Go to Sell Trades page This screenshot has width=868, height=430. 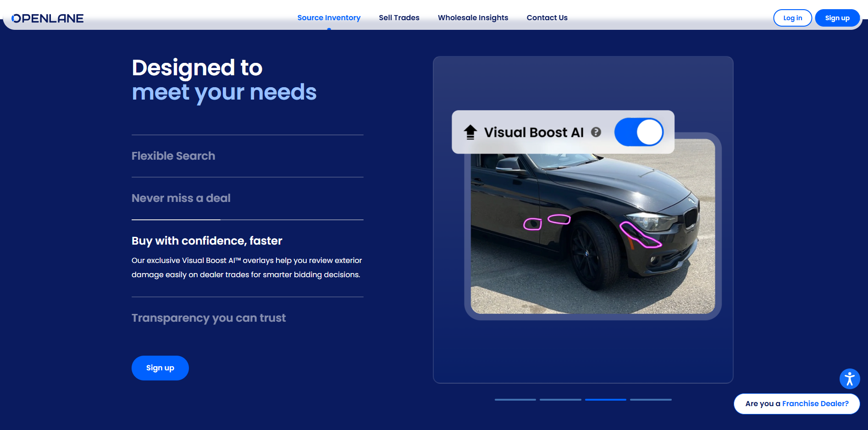click(399, 18)
